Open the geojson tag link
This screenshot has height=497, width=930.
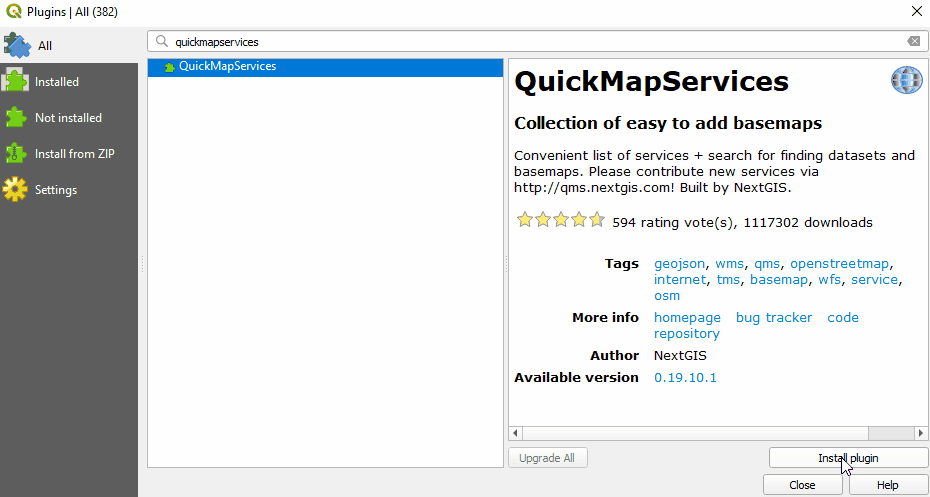pos(680,264)
